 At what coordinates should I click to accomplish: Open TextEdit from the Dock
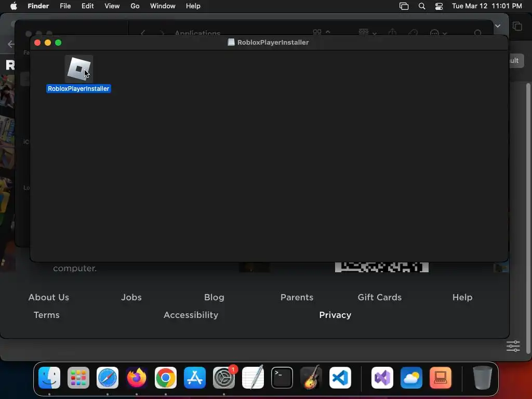253,378
